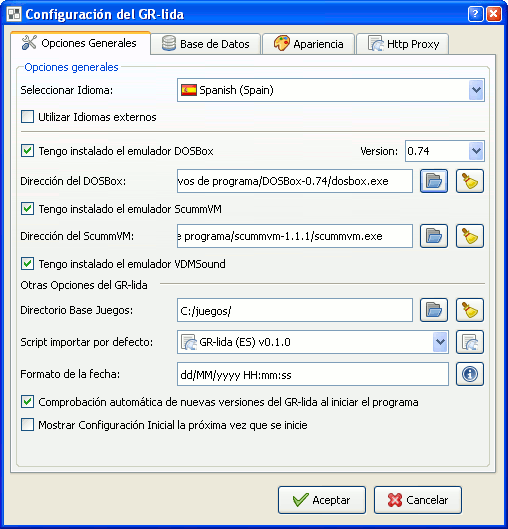The height and width of the screenshot is (529, 508).
Task: Click the help question mark button
Action: [475, 14]
